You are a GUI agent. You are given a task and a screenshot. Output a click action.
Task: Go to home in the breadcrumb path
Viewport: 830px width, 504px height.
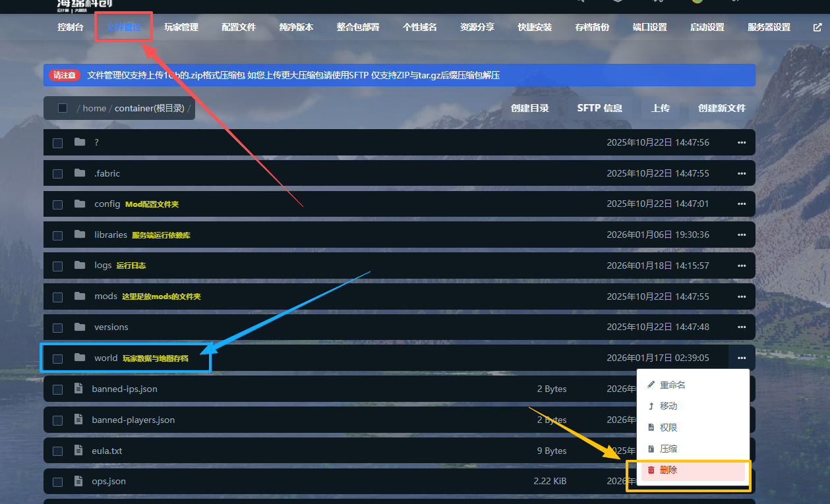[x=94, y=108]
